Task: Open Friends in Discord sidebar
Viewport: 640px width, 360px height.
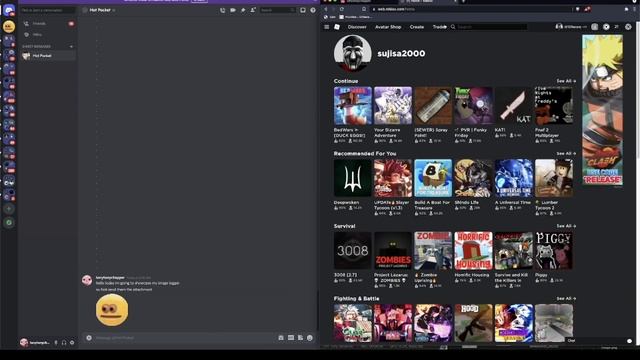Action: pyautogui.click(x=48, y=24)
